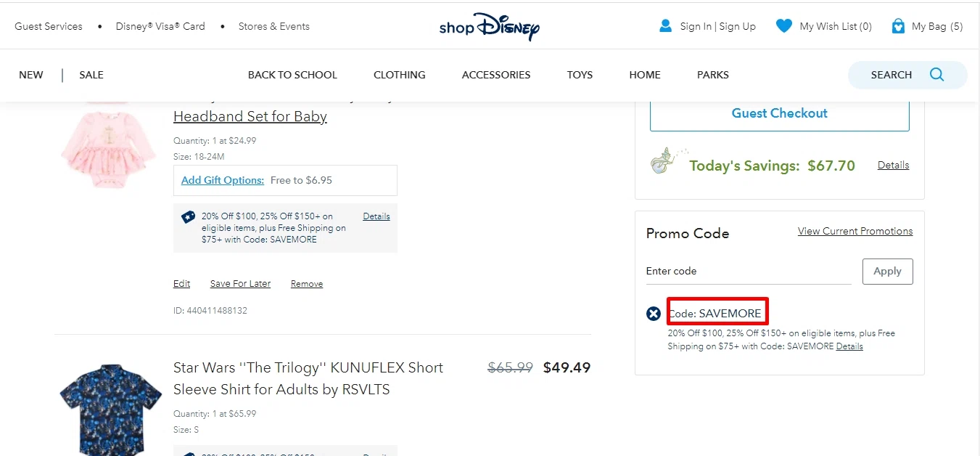
Task: Open the PARKS menu
Action: coord(713,75)
